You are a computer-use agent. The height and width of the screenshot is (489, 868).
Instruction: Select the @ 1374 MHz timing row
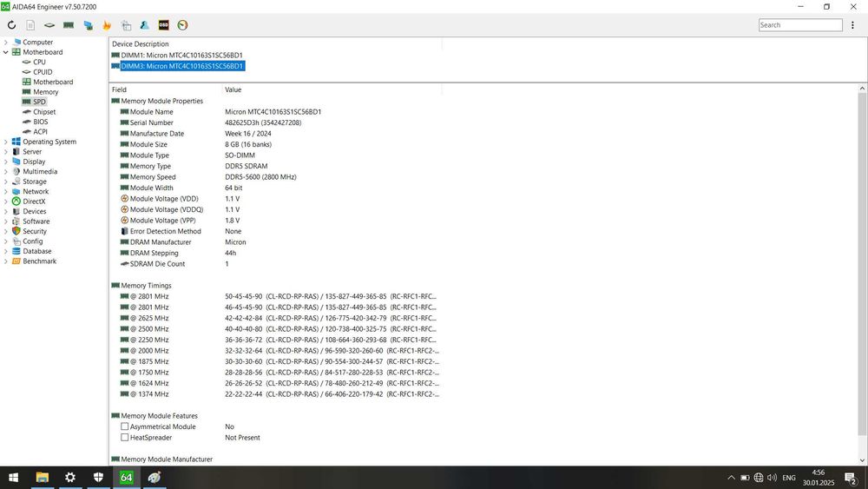[x=276, y=394]
